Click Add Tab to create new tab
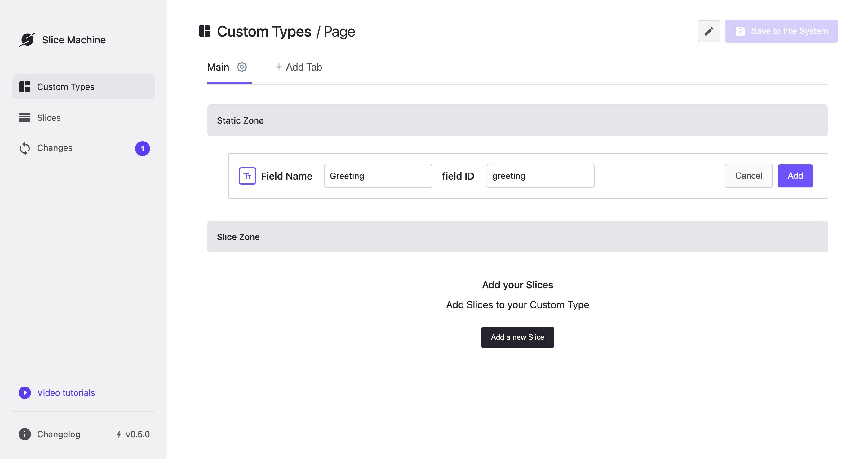 [x=298, y=67]
